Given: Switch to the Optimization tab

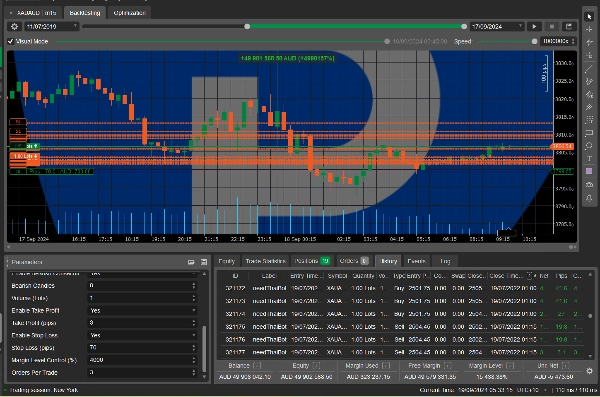Looking at the screenshot, I should pyautogui.click(x=129, y=13).
